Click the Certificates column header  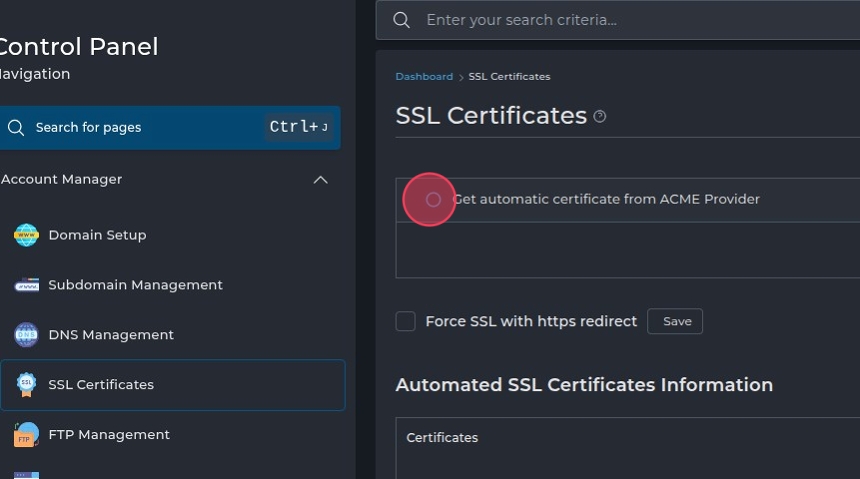[442, 438]
